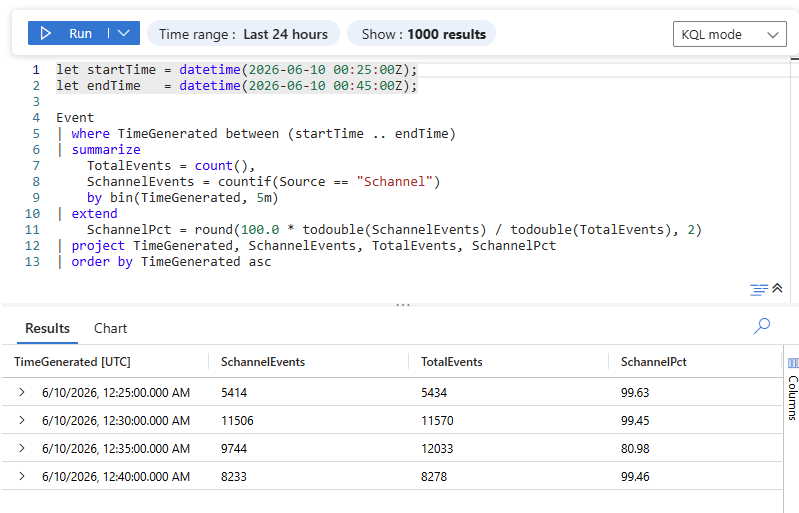Open the Run button dropdown arrow
The image size is (799, 513).
[124, 34]
